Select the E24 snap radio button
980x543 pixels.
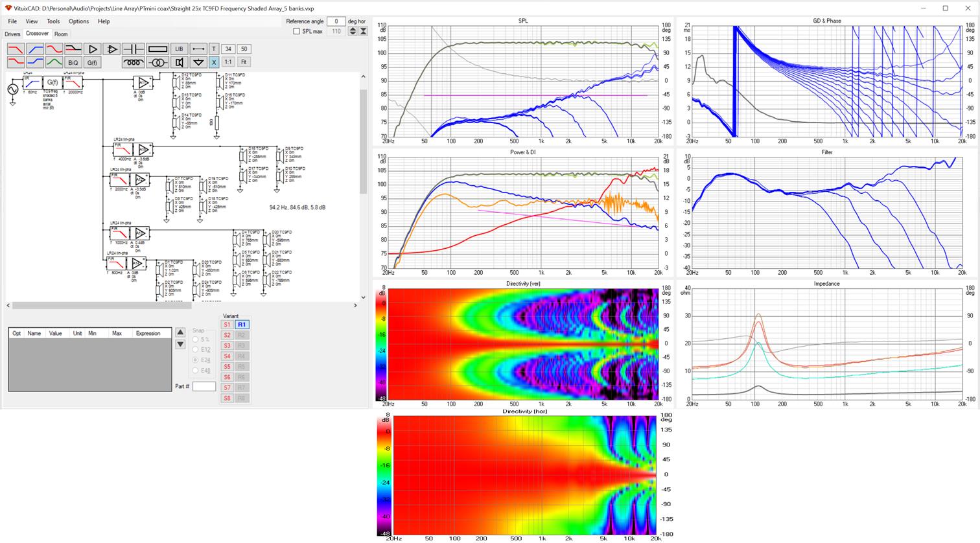(195, 360)
